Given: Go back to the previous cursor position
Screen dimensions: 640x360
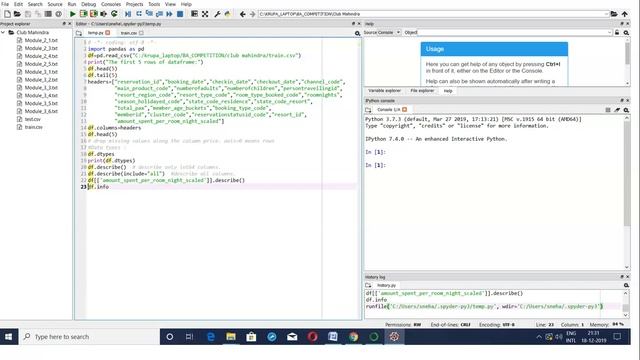Looking at the screenshot, I should (242, 14).
